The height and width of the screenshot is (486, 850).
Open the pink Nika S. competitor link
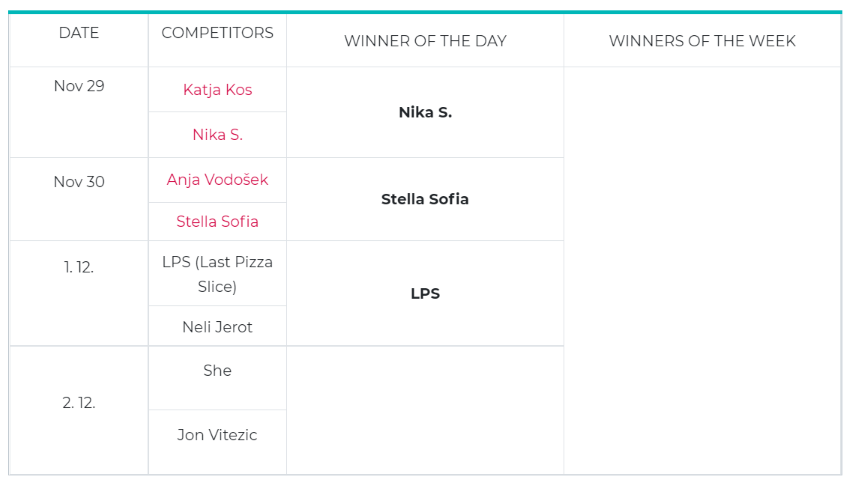click(217, 134)
